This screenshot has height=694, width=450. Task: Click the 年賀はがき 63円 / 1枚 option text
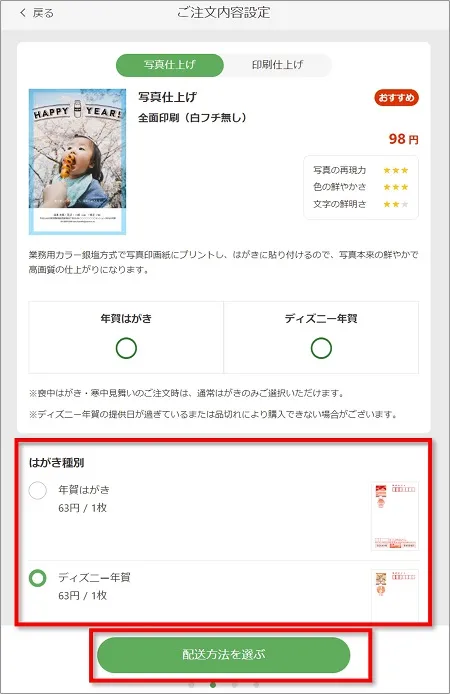(84, 499)
